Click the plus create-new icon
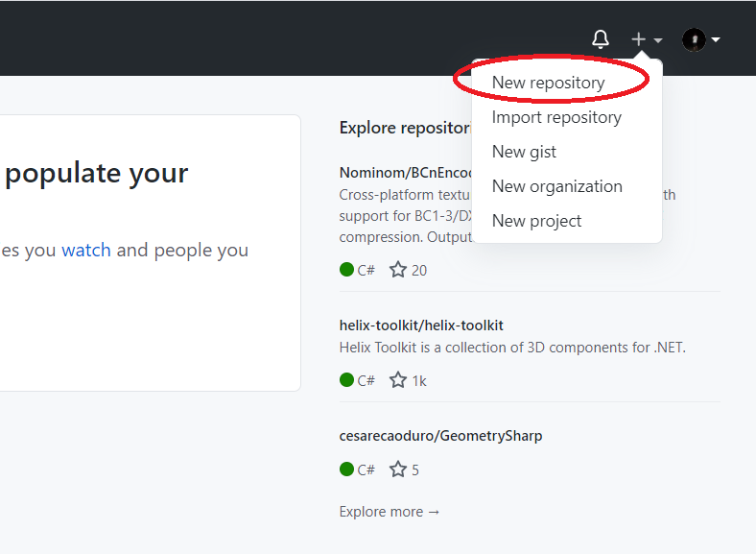This screenshot has width=756, height=554. pyautogui.click(x=638, y=39)
